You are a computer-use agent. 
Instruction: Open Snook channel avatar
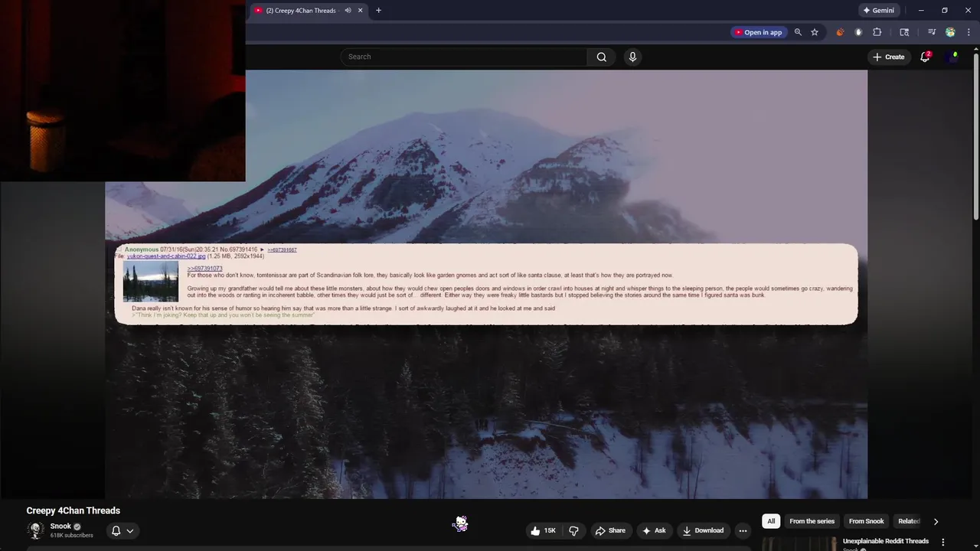[x=35, y=530]
